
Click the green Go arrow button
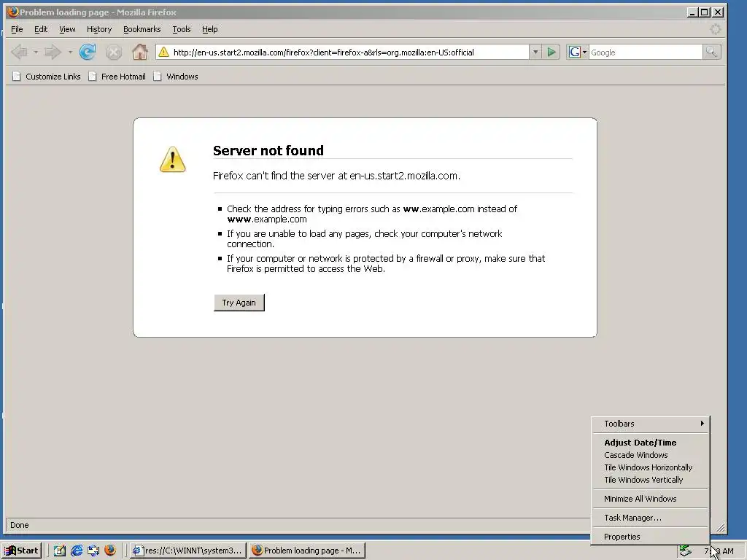pos(551,52)
